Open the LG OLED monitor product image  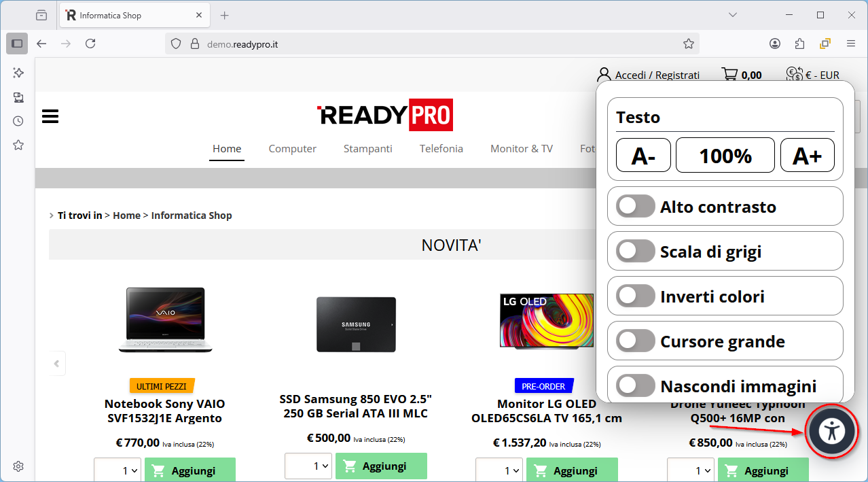pyautogui.click(x=547, y=321)
